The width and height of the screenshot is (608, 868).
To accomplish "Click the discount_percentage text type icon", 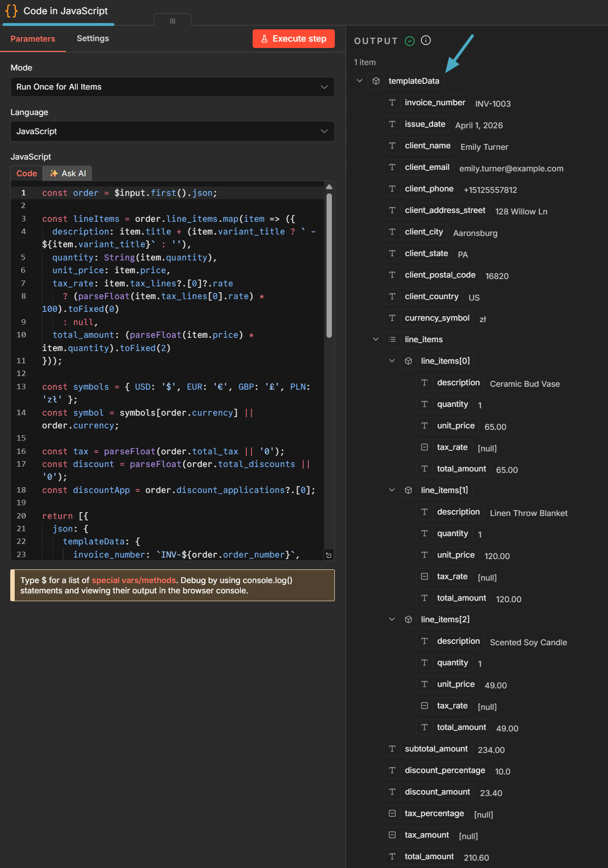I will (x=392, y=770).
